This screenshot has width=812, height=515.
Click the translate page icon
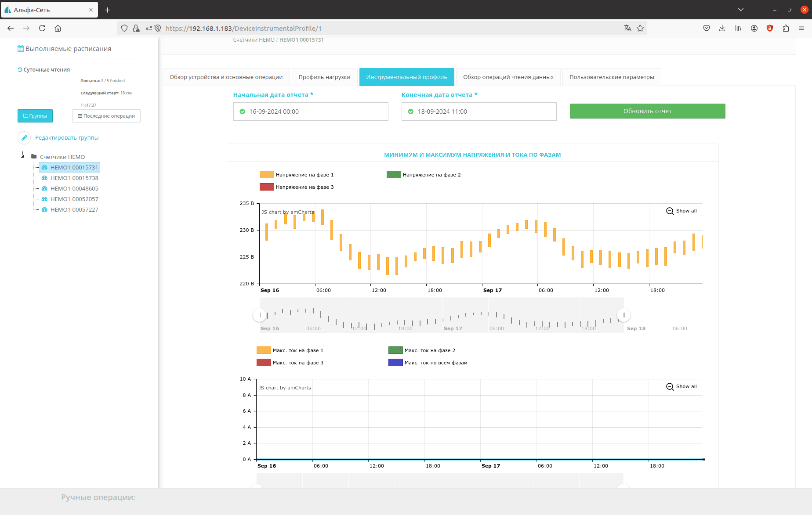click(x=627, y=28)
